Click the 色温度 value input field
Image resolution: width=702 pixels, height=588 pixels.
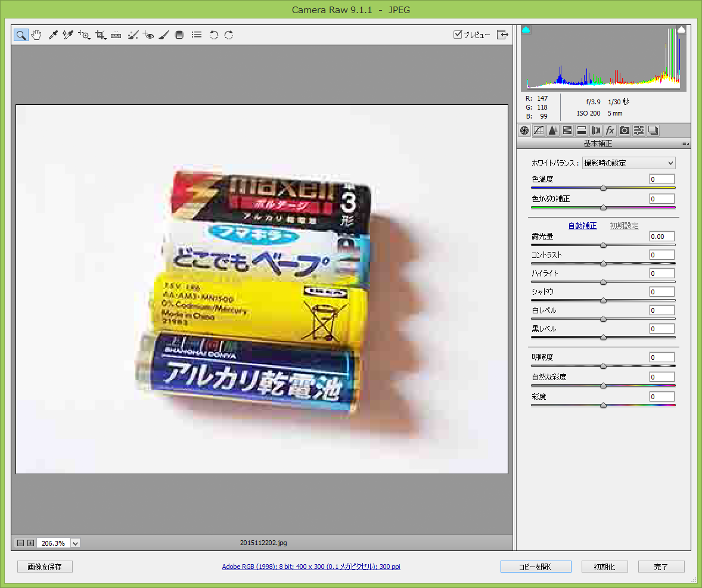[x=661, y=179]
